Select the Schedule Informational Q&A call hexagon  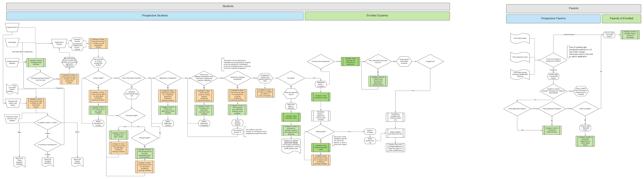pyautogui.click(x=131, y=94)
